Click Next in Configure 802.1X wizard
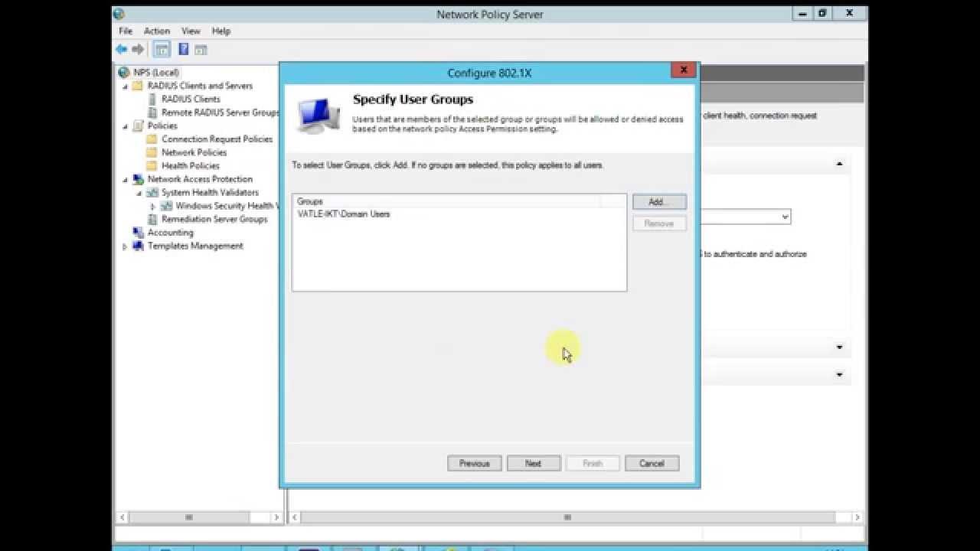Image resolution: width=980 pixels, height=551 pixels. [x=534, y=463]
